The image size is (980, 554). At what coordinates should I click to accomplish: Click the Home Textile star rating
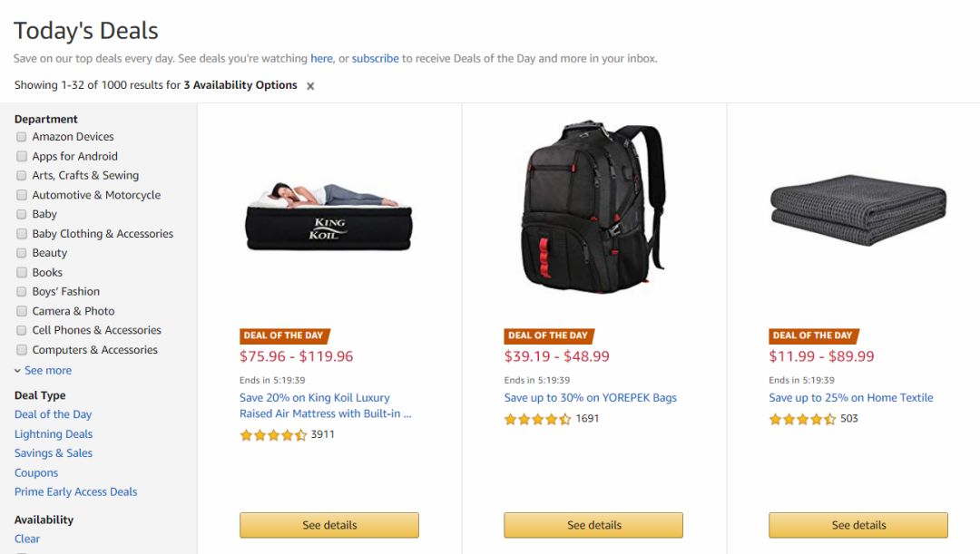pyautogui.click(x=802, y=419)
